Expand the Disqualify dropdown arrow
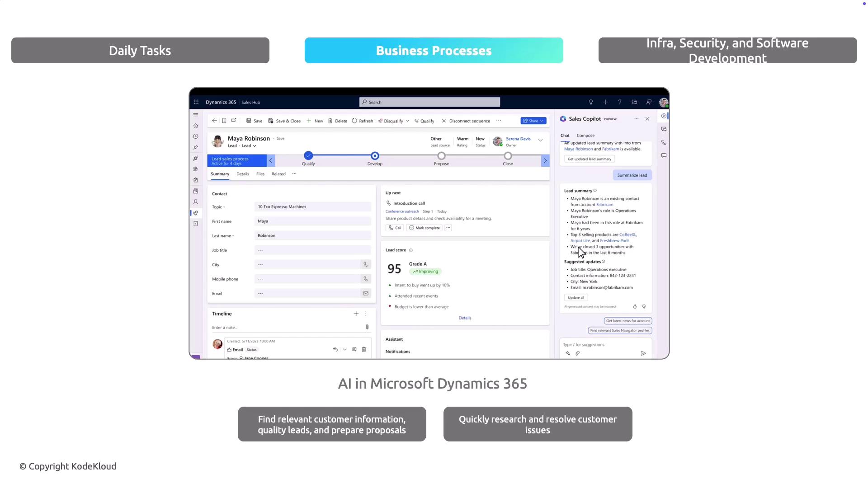This screenshot has height=488, width=868. 407,121
